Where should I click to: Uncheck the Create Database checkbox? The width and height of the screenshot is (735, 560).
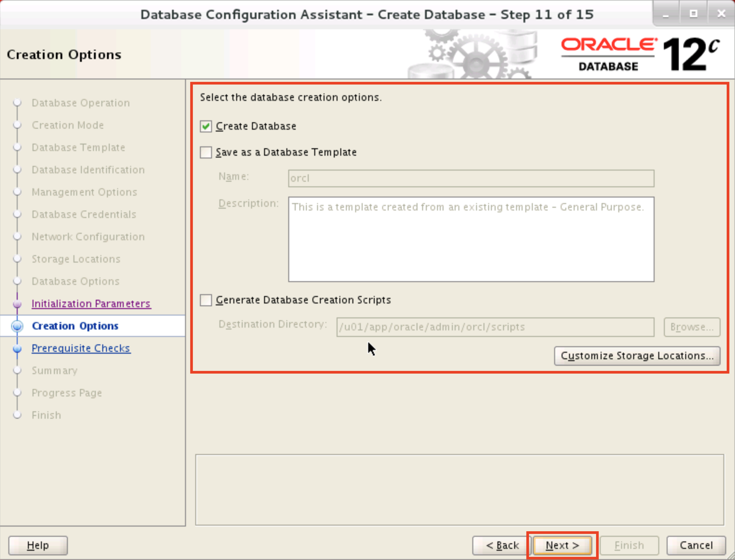point(206,126)
